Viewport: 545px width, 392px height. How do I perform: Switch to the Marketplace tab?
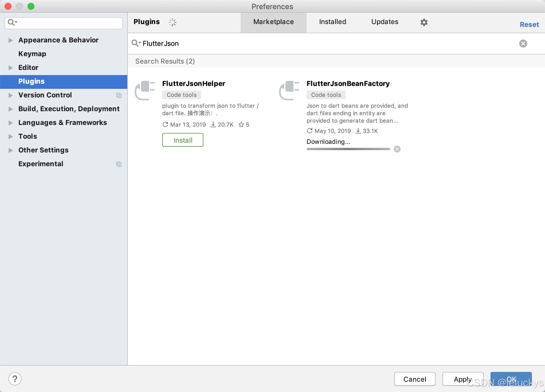pos(274,22)
